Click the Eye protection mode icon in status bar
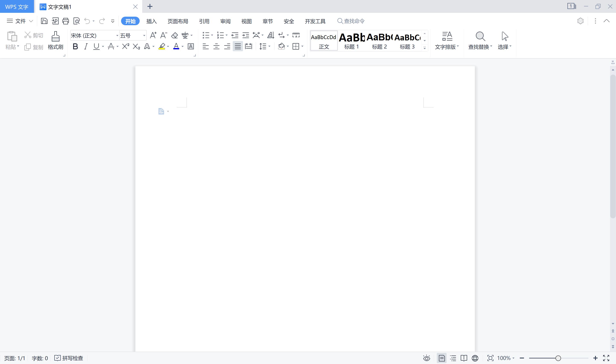This screenshot has height=364, width=616. pyautogui.click(x=427, y=358)
